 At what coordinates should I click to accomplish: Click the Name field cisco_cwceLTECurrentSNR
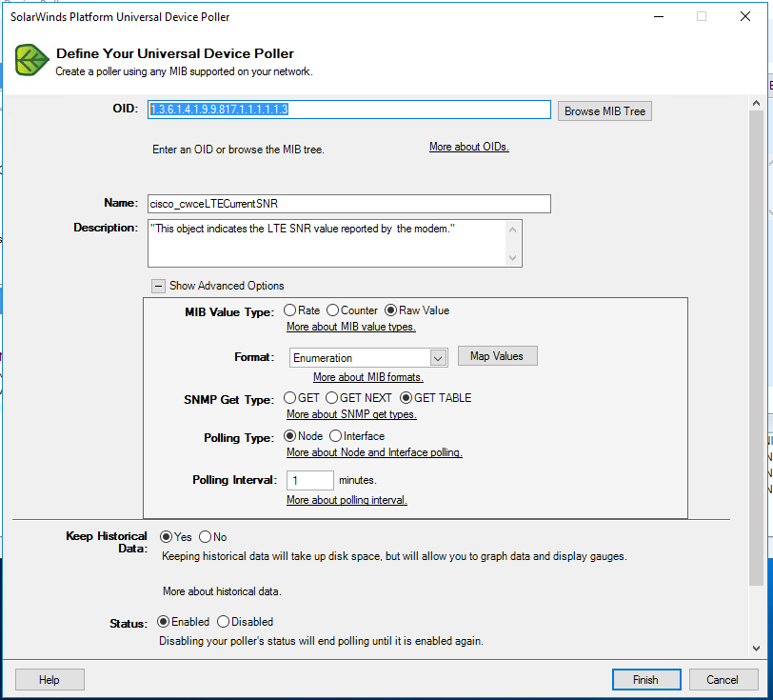[x=349, y=204]
